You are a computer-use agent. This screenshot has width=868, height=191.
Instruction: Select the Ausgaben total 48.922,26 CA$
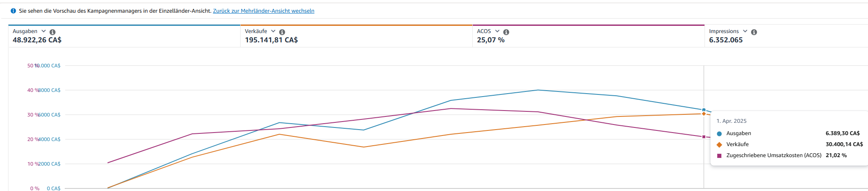pyautogui.click(x=37, y=40)
